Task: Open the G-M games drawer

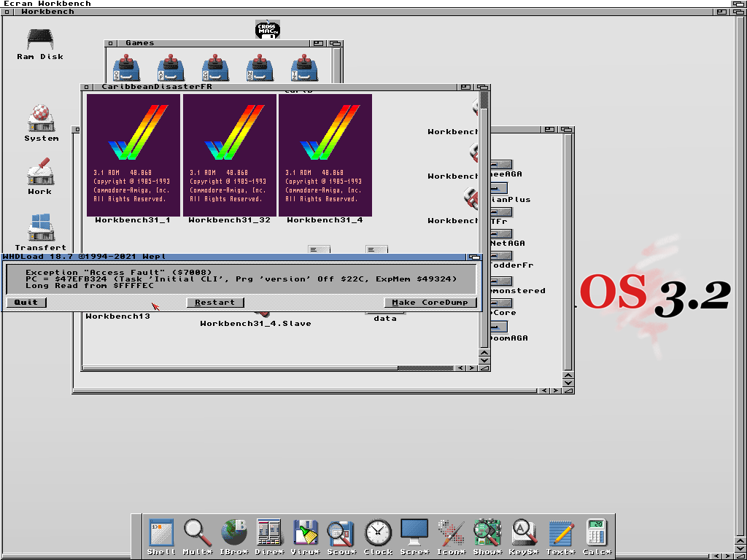Action: (x=215, y=68)
